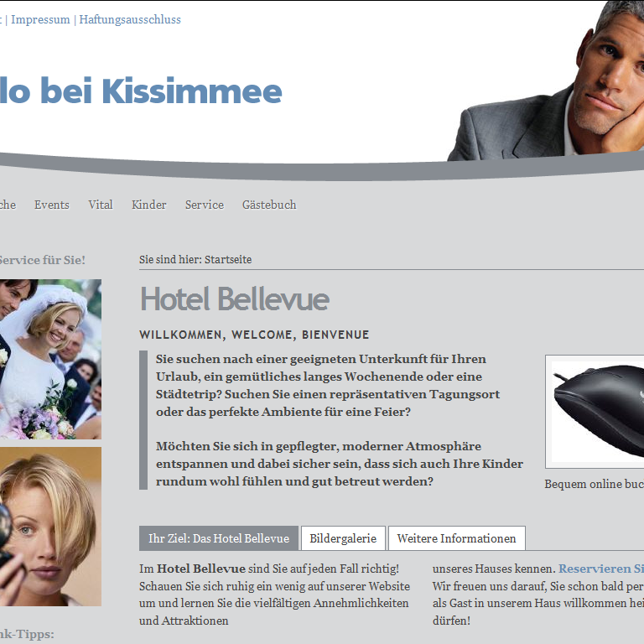Select the 'Ihr Ziel: Das Hotel Bellevue' tab
The width and height of the screenshot is (644, 644).
coord(219,538)
